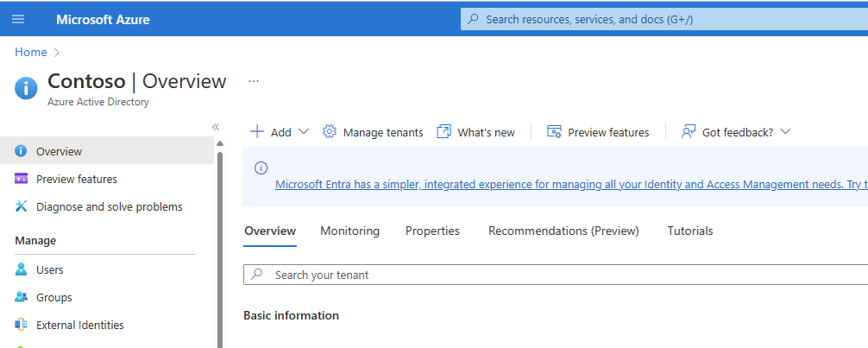Click the Azure Active Directory subtitle
Viewport: 868px width, 348px height.
(x=98, y=102)
